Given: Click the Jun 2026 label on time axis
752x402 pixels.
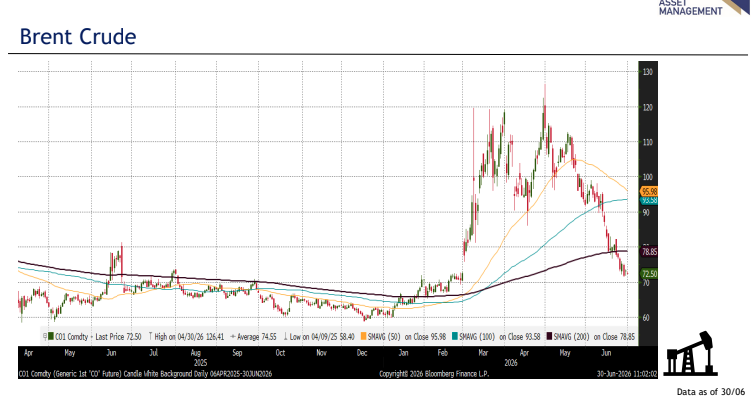Looking at the screenshot, I should coord(606,353).
